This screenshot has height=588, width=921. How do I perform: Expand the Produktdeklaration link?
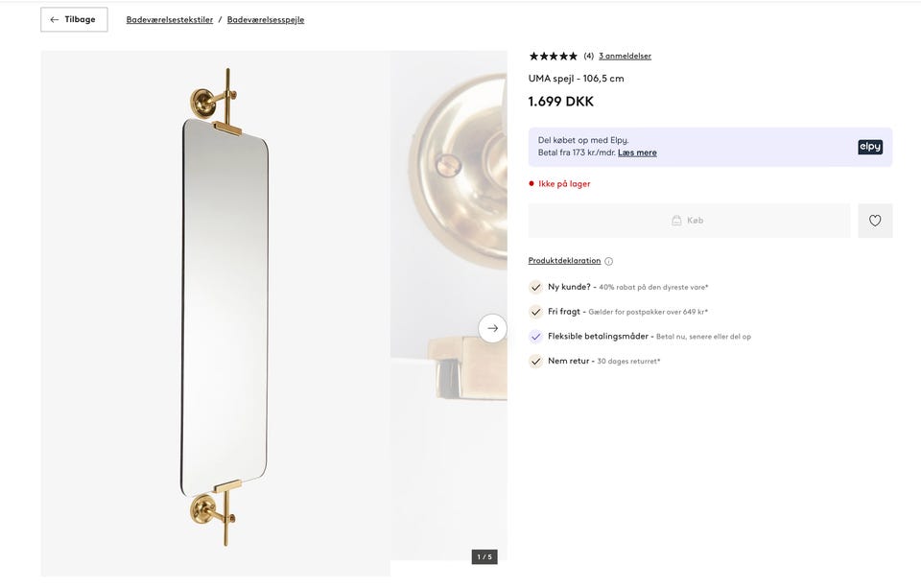tap(564, 261)
